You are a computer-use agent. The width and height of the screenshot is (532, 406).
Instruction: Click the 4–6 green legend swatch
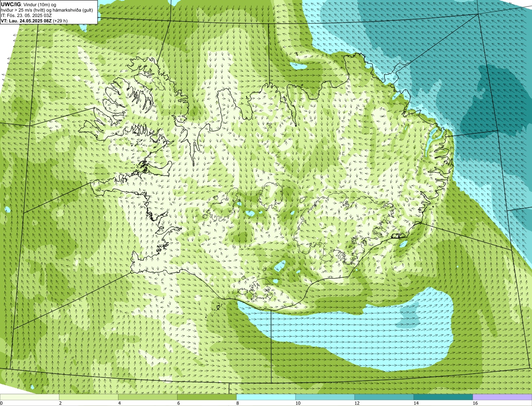click(x=148, y=397)
